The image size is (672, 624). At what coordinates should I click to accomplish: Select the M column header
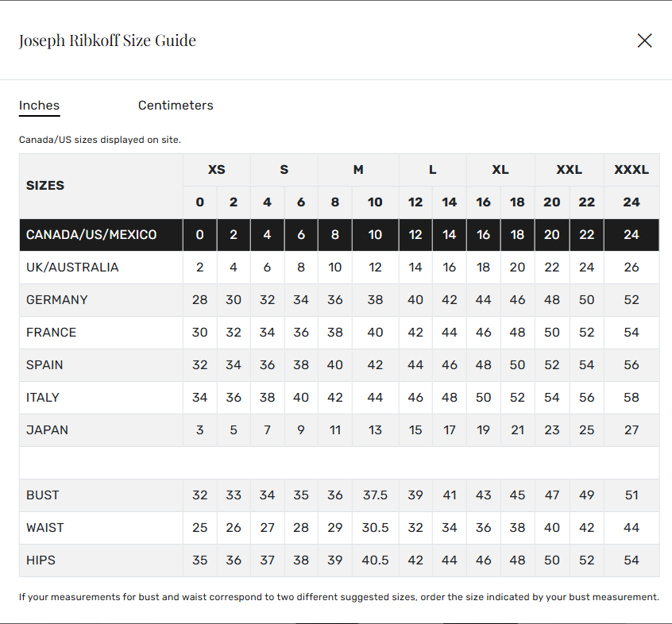point(357,169)
